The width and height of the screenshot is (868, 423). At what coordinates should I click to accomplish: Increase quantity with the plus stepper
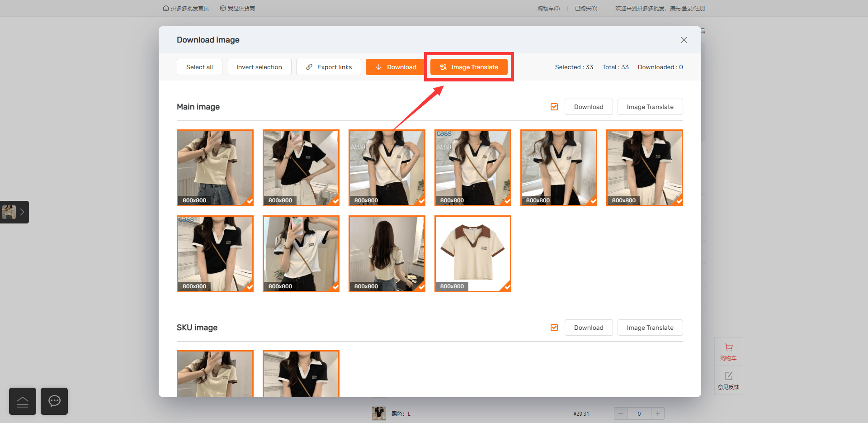click(x=658, y=413)
